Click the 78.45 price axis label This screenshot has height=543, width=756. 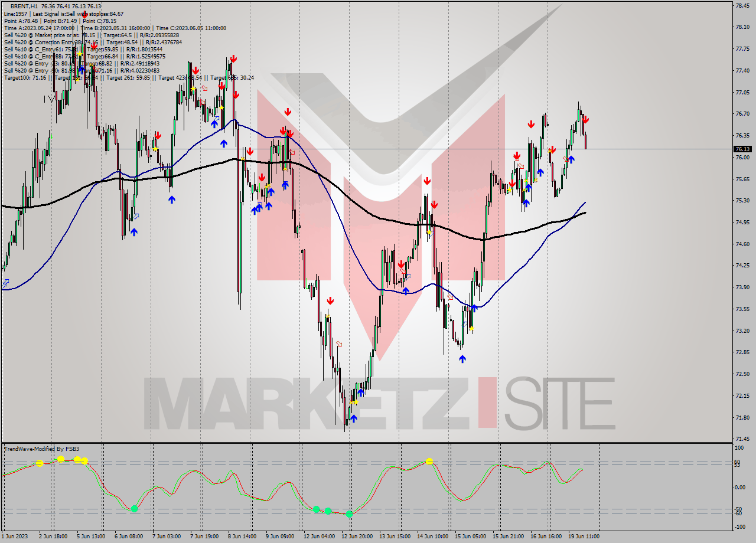[742, 5]
